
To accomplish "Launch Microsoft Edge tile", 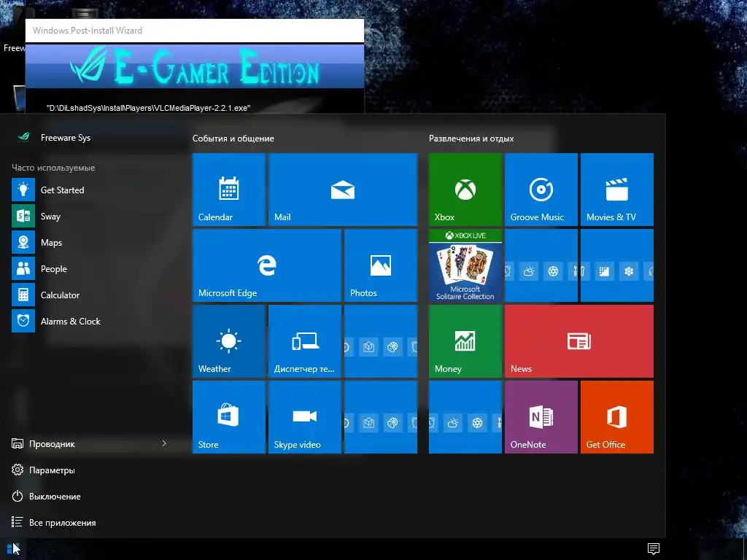I will tap(267, 265).
